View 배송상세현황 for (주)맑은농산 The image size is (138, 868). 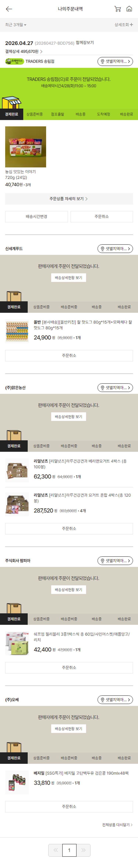(68, 417)
